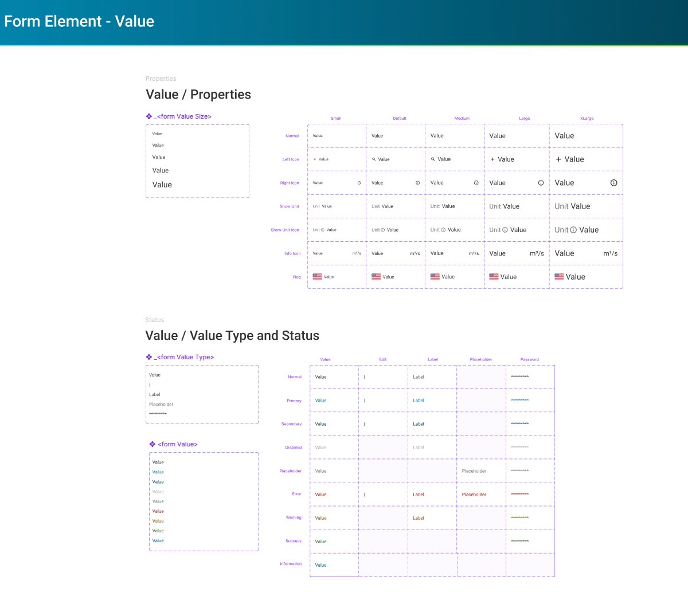The image size is (688, 616).
Task: Click the plus icon in the Large Left Icon cell
Action: 494,159
